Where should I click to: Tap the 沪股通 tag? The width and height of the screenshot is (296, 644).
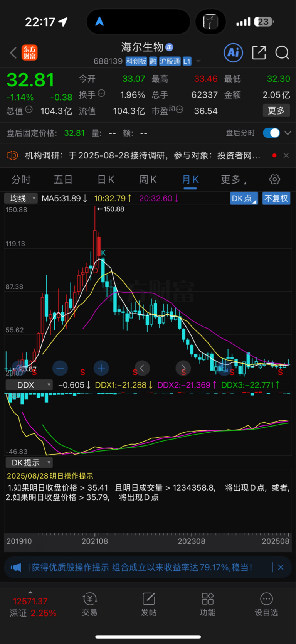pos(170,61)
